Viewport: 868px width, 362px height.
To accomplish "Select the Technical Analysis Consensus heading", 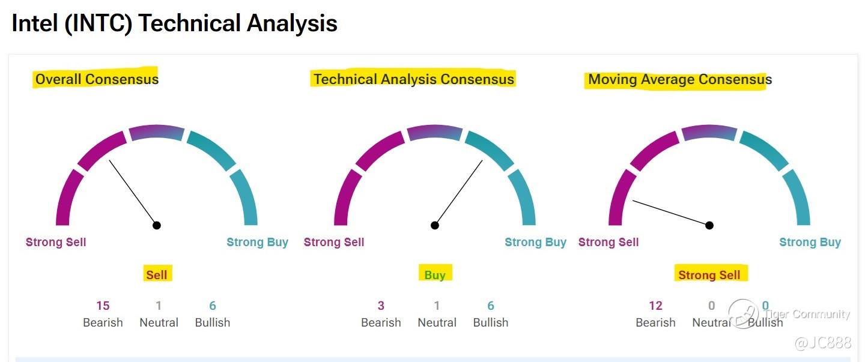I will tap(414, 79).
